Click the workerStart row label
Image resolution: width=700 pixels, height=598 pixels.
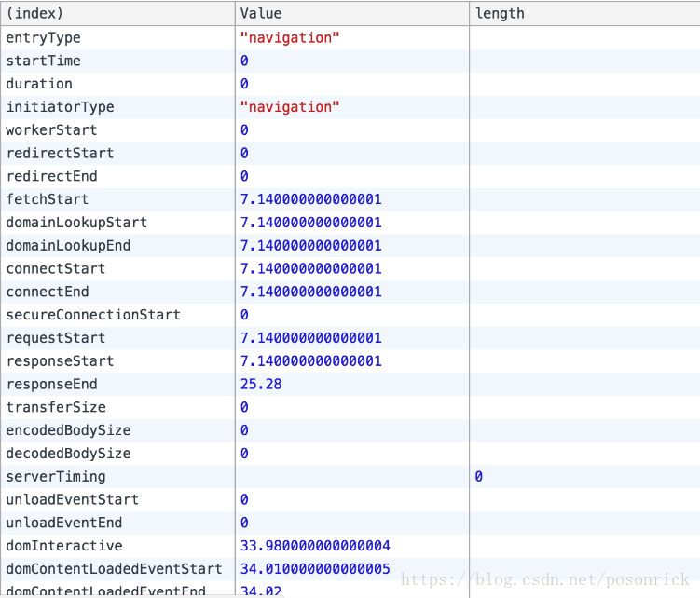(51, 130)
